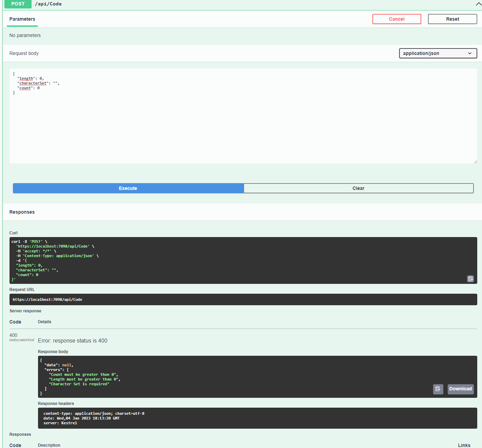Click the Links column header
This screenshot has height=448, width=482.
click(x=464, y=445)
